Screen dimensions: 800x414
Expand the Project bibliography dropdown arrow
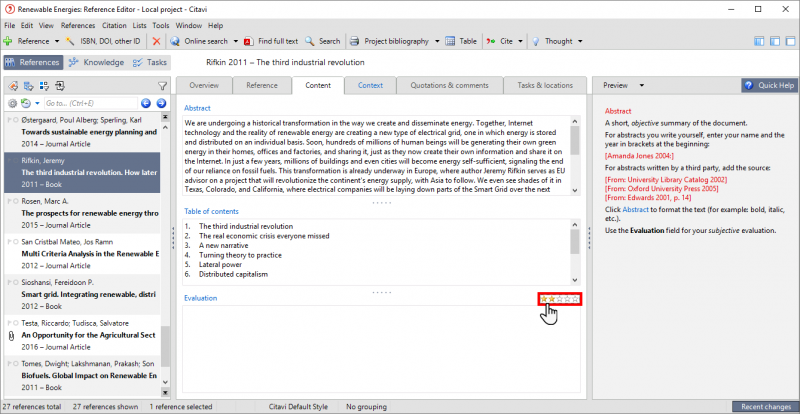tap(437, 41)
